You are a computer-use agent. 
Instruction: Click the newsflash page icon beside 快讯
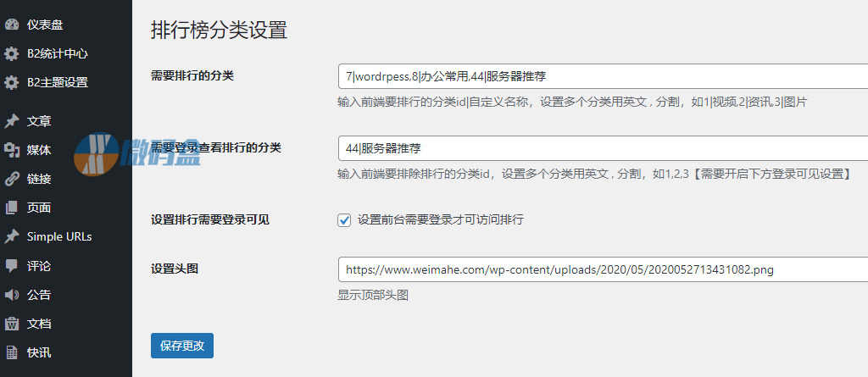[12, 352]
